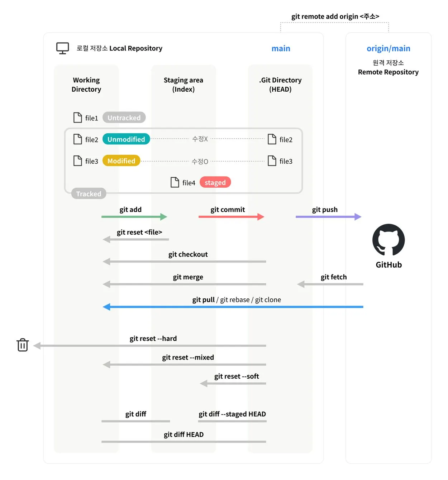The image size is (448, 480).
Task: Select the file4 document icon in staging
Action: pyautogui.click(x=175, y=182)
